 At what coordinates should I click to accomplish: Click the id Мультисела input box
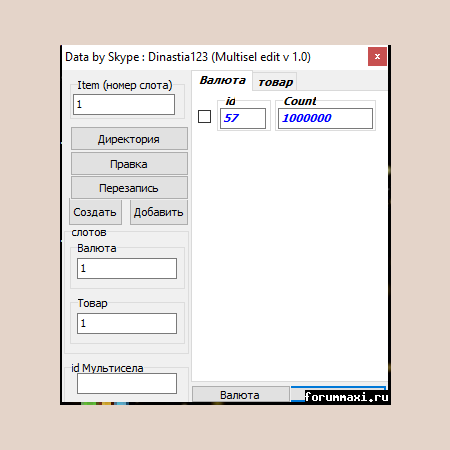[x=127, y=383]
